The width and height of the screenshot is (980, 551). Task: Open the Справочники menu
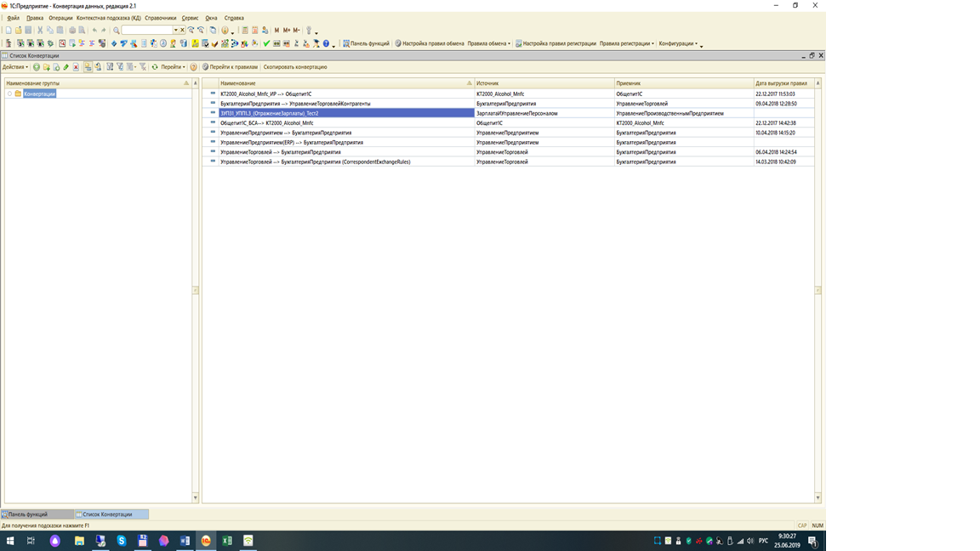[x=161, y=18]
